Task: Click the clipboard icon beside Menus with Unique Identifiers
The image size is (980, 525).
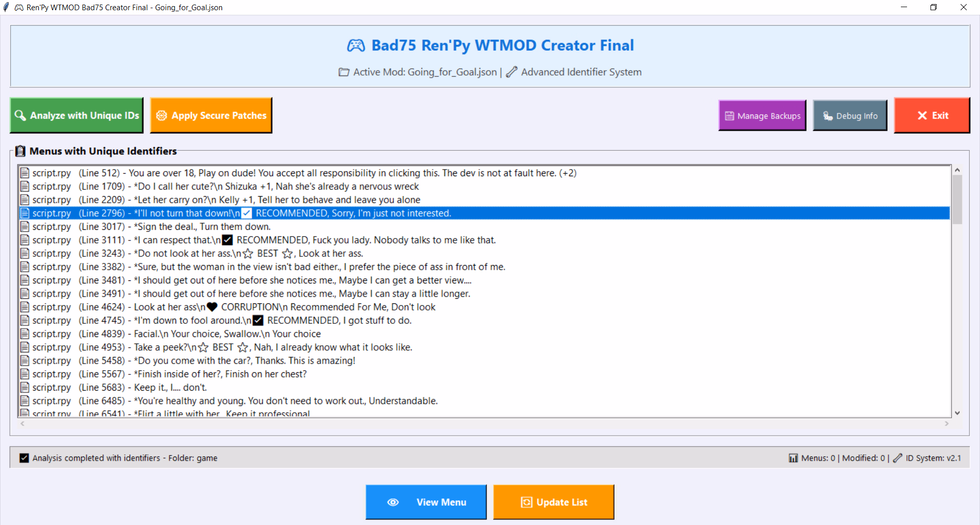Action: coord(20,151)
